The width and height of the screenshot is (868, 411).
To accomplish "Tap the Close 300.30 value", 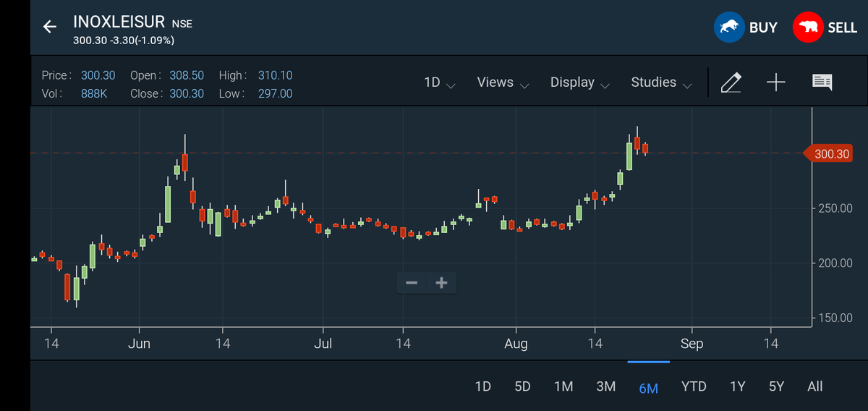I will tap(187, 93).
